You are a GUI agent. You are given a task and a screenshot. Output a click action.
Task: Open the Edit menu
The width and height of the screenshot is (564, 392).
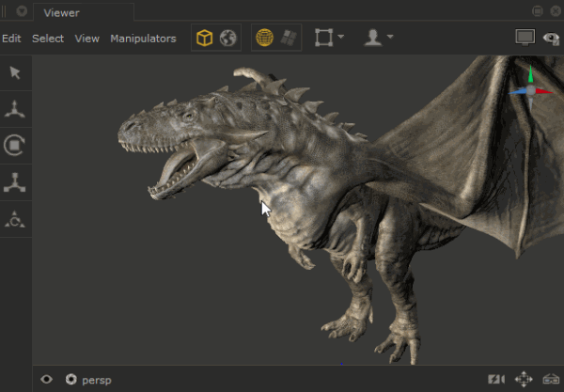(x=11, y=39)
